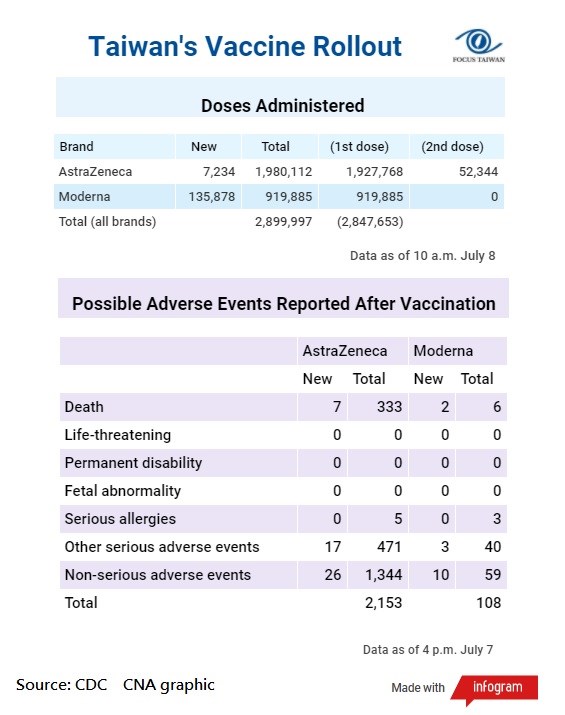Click the AstraZeneca total deaths value 333
Screen dimensions: 565x715
pyautogui.click(x=389, y=407)
